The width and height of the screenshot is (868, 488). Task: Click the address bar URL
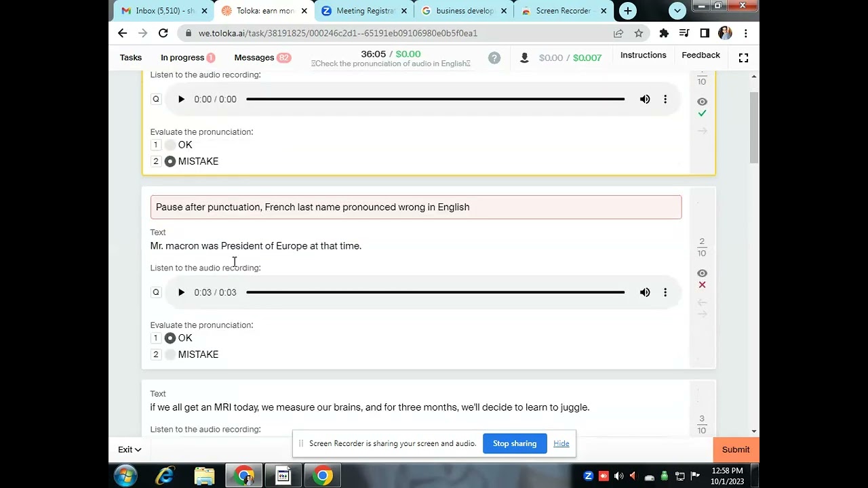(338, 33)
